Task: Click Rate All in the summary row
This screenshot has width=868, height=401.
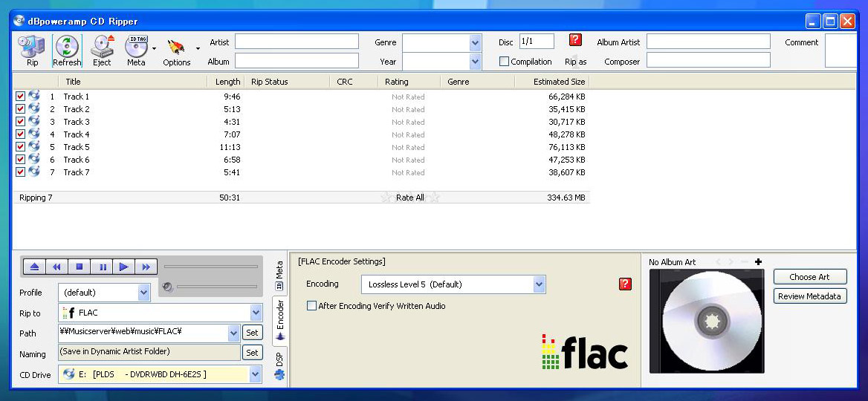Action: tap(410, 198)
